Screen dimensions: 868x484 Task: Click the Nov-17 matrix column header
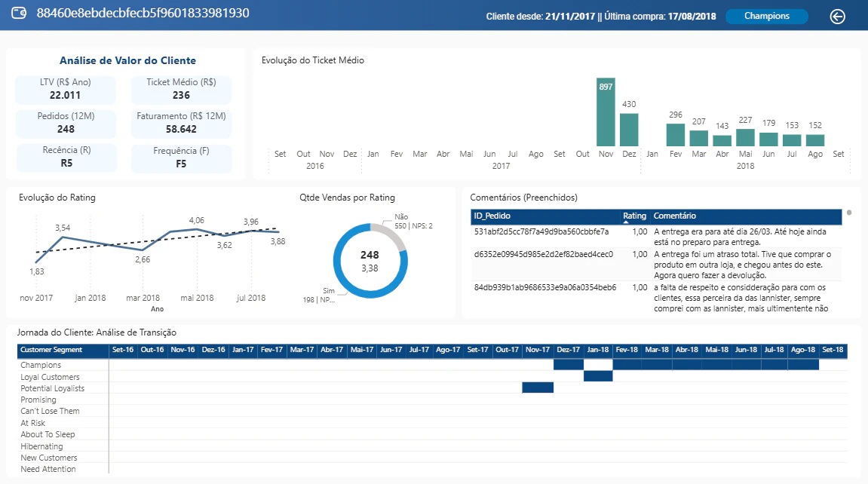pos(538,350)
